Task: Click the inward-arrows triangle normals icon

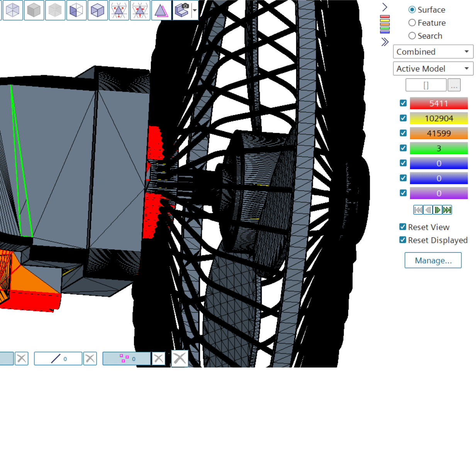Action: pyautogui.click(x=140, y=10)
